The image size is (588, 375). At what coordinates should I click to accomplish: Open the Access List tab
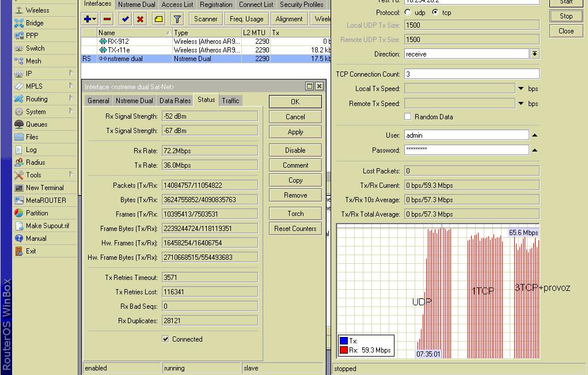point(177,5)
